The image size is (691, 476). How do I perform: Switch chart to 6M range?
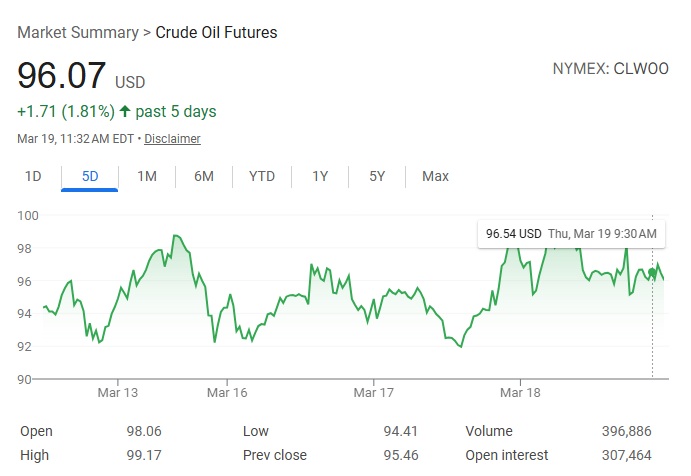click(x=204, y=177)
